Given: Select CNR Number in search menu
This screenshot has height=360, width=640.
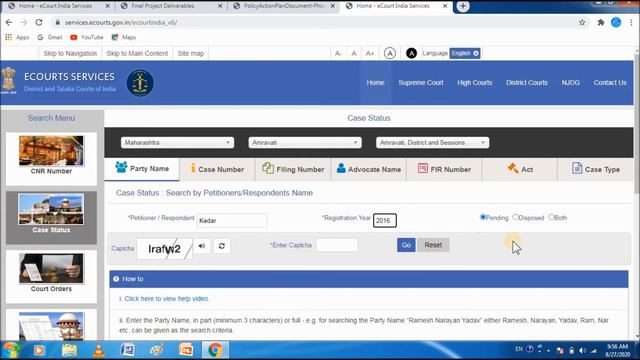Looking at the screenshot, I should (51, 158).
